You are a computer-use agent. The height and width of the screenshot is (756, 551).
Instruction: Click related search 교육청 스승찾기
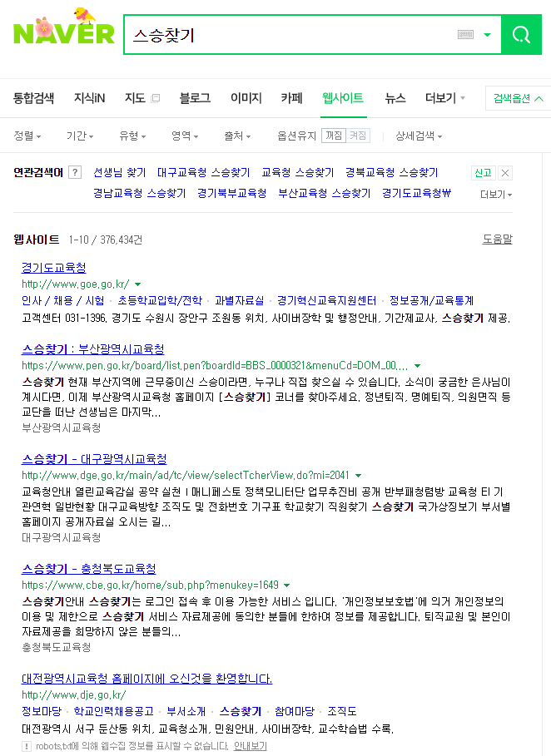click(298, 173)
